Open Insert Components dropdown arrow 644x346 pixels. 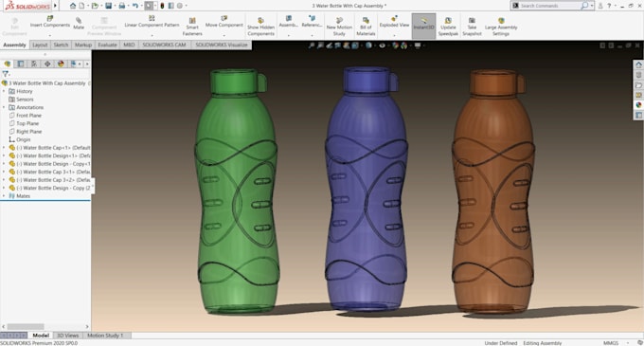49,35
